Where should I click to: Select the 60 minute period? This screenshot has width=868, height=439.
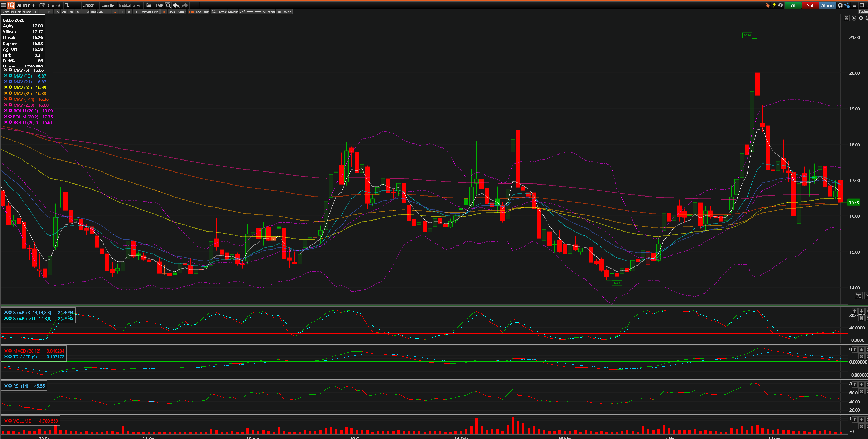click(x=78, y=12)
